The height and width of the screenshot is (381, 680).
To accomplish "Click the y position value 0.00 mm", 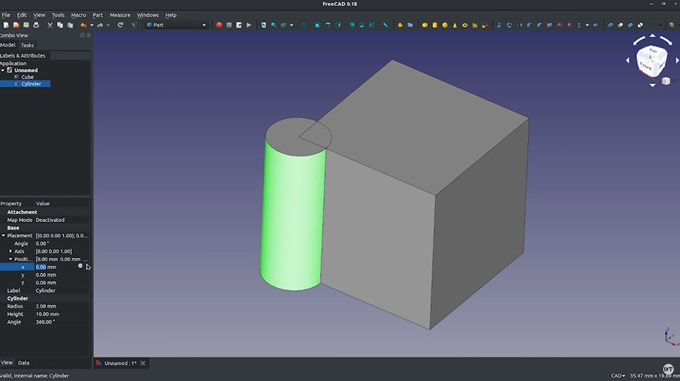I will pyautogui.click(x=46, y=275).
